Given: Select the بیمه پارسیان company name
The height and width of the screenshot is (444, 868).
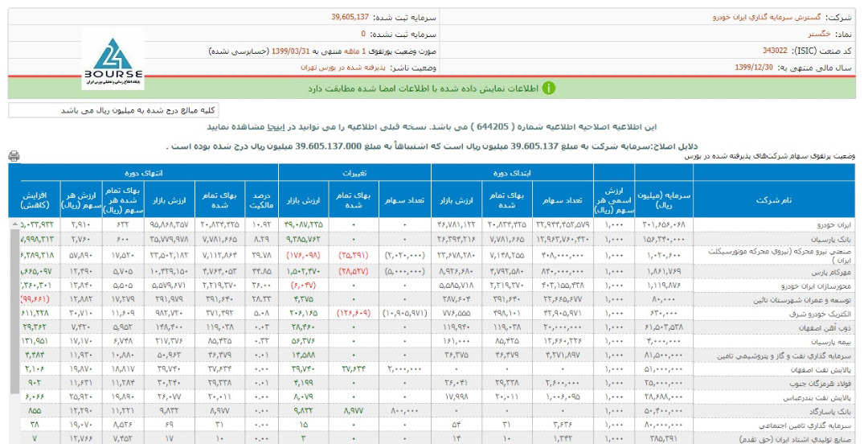Looking at the screenshot, I should pos(832,342).
